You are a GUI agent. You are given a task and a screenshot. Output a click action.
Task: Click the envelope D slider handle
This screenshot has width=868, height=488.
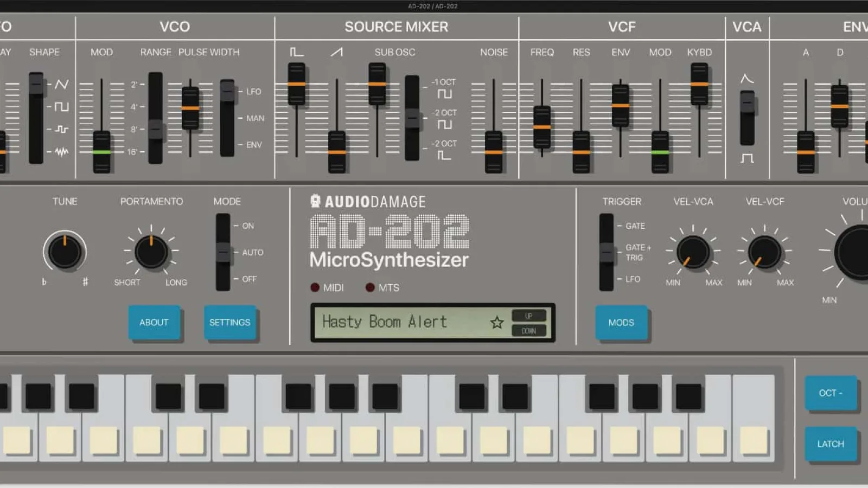(x=839, y=106)
